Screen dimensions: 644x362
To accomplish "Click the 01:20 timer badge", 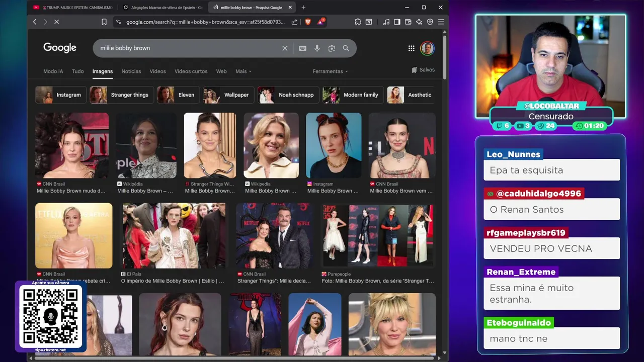I will tap(591, 126).
